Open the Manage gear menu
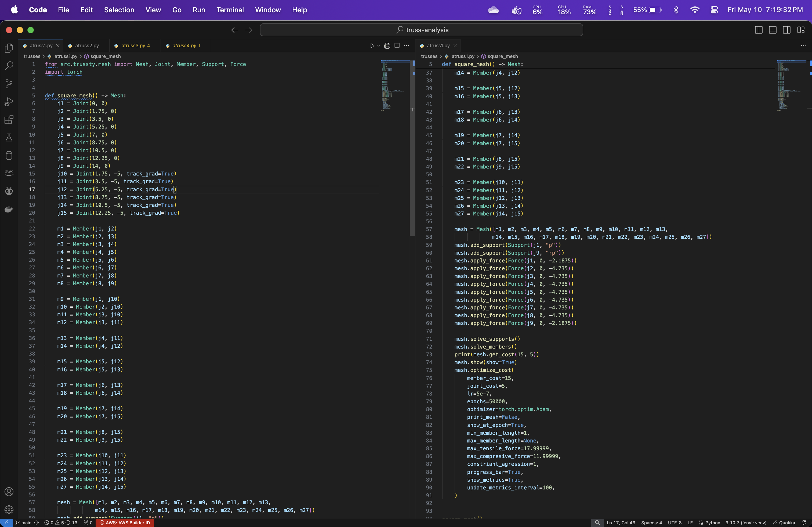Viewport: 812px width, 527px height. [x=9, y=510]
